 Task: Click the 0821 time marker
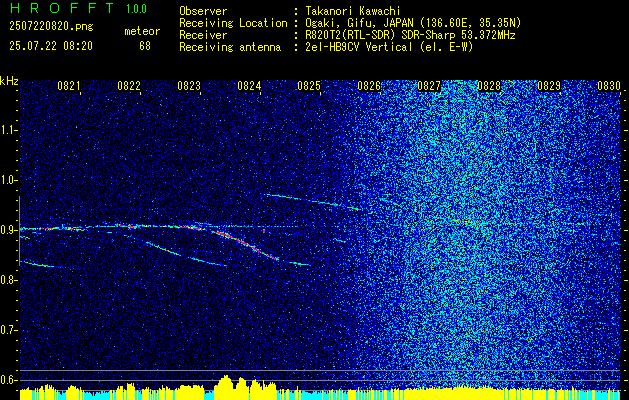69,85
